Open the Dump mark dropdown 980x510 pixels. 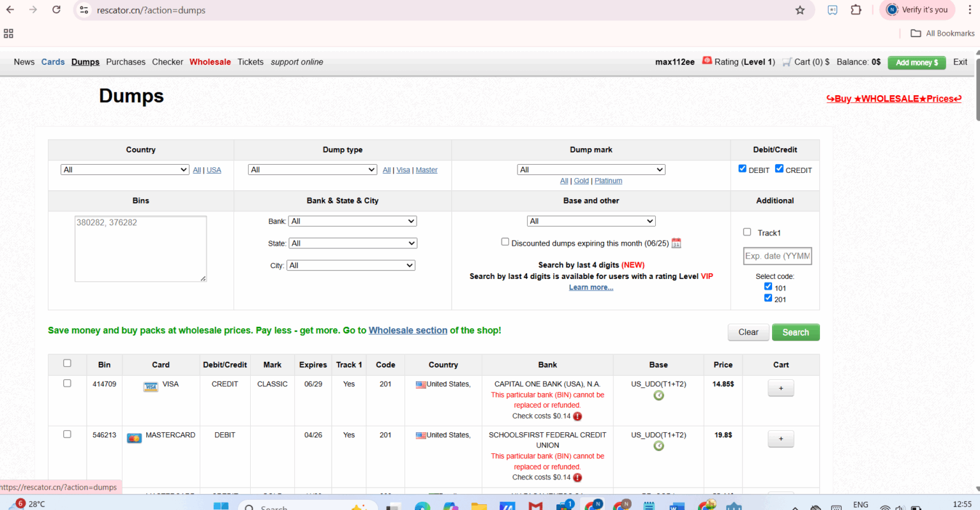tap(591, 169)
